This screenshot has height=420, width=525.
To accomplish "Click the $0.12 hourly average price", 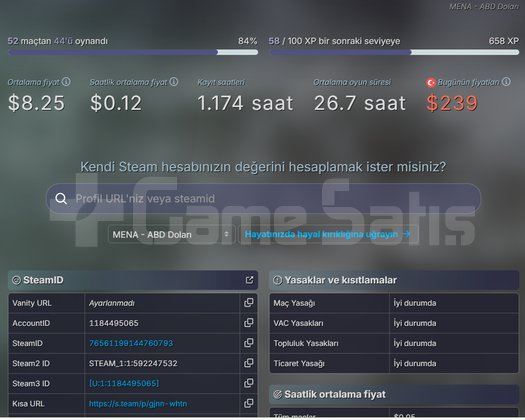I will [116, 103].
